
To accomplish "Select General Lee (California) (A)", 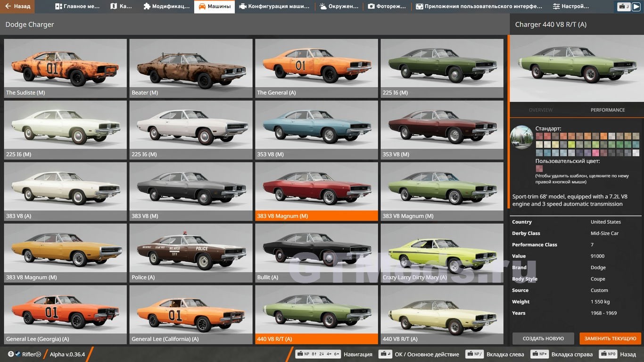I will pyautogui.click(x=191, y=314).
